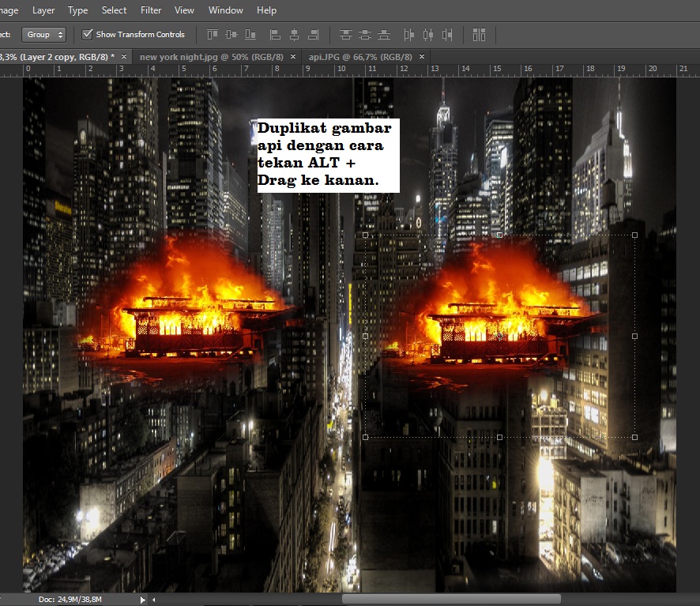This screenshot has width=700, height=606.
Task: Close the api.JPG document tab
Action: pyautogui.click(x=422, y=57)
